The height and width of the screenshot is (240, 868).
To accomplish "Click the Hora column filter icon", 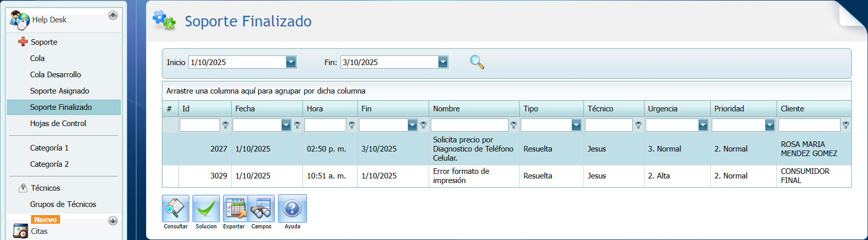I will (x=352, y=125).
